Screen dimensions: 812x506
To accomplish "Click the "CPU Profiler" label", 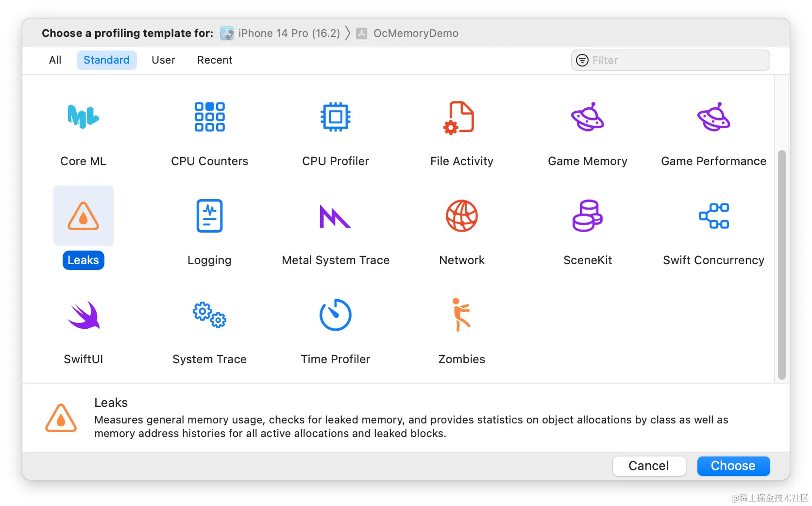I will click(x=336, y=161).
